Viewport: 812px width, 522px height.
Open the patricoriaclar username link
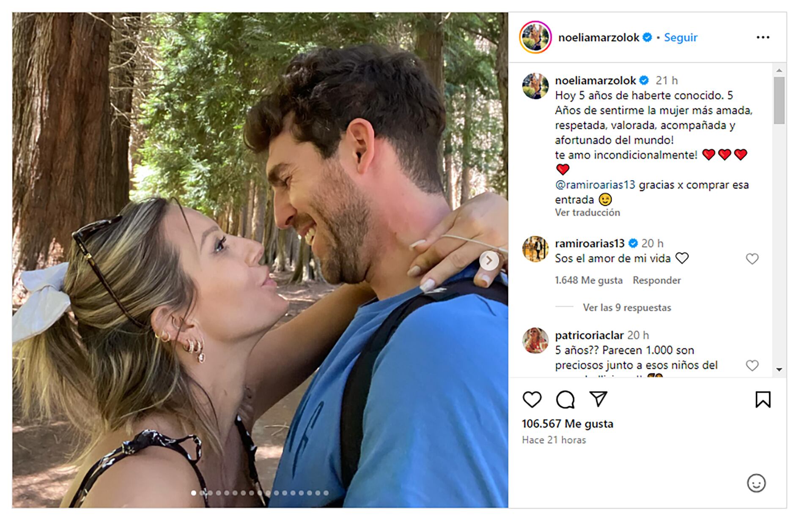click(589, 335)
